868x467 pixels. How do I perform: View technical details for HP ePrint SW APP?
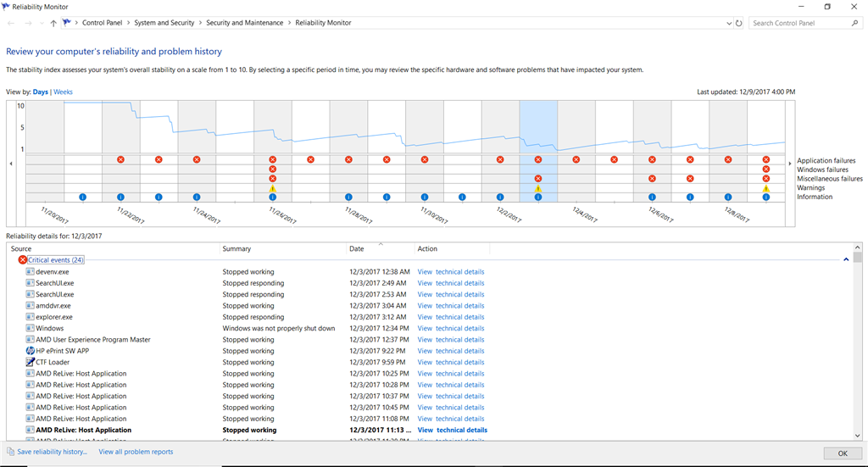tap(451, 351)
